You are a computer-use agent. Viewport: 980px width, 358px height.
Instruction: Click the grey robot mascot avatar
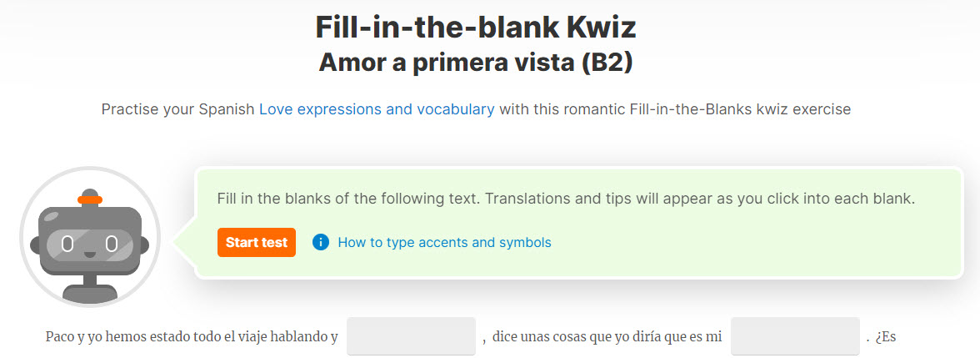point(90,238)
